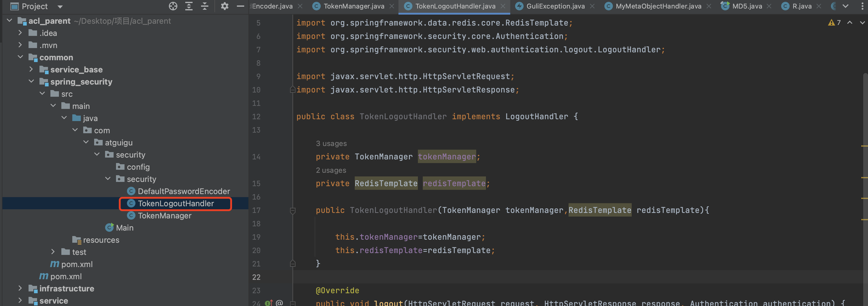Open the editor tabs more-options menu

[862, 6]
